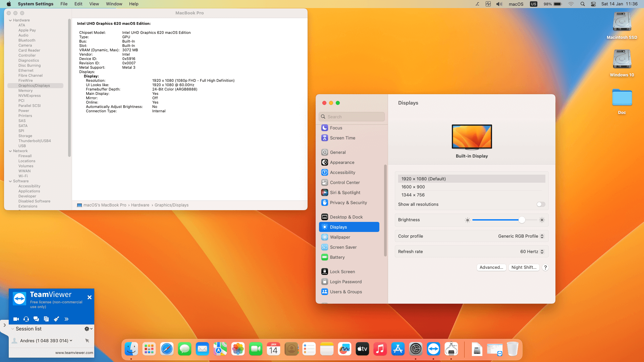Open the Window menu in menu bar
Image resolution: width=644 pixels, height=362 pixels.
point(114,4)
